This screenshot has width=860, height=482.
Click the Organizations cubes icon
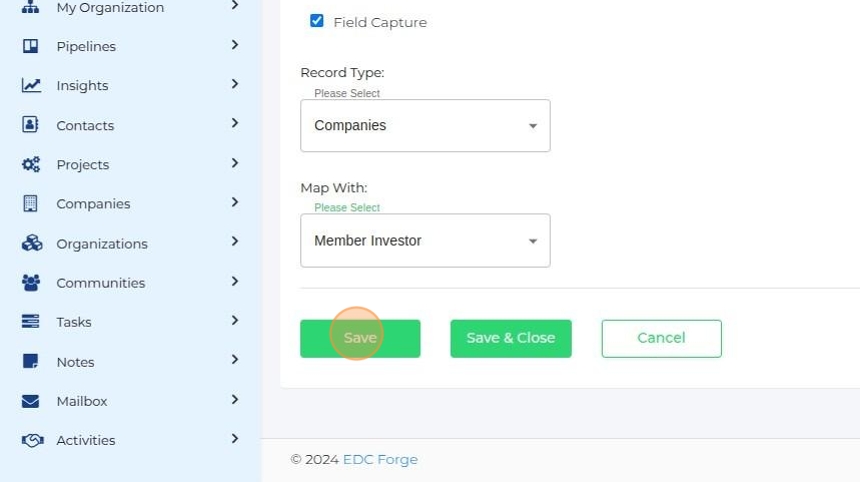click(x=31, y=243)
